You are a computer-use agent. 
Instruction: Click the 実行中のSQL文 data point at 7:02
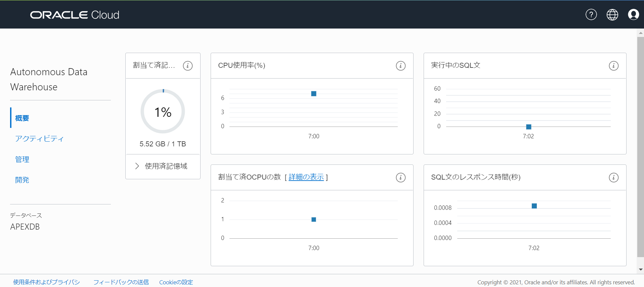528,127
